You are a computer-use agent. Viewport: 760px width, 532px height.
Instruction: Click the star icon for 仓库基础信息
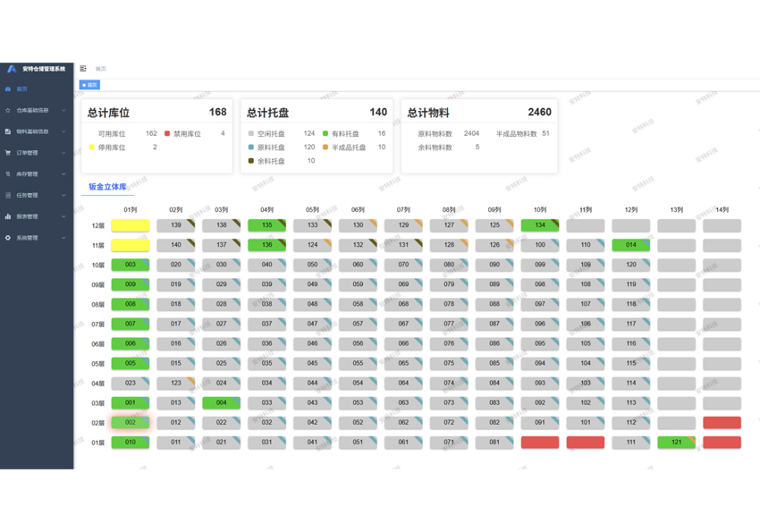click(x=8, y=111)
